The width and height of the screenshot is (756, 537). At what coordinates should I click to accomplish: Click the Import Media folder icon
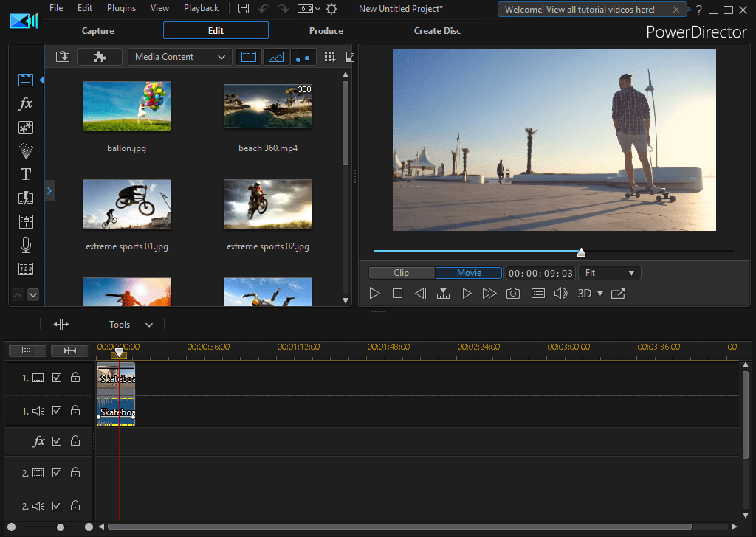[x=62, y=57]
